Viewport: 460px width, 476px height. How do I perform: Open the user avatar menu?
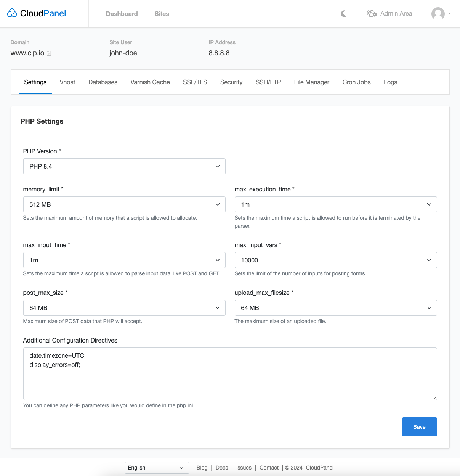tap(438, 14)
